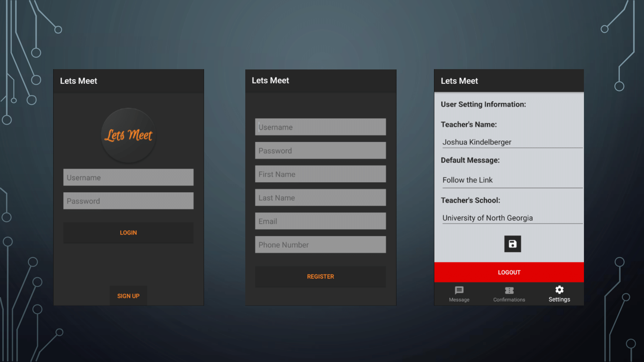
Task: Click the First Name field
Action: [320, 174]
